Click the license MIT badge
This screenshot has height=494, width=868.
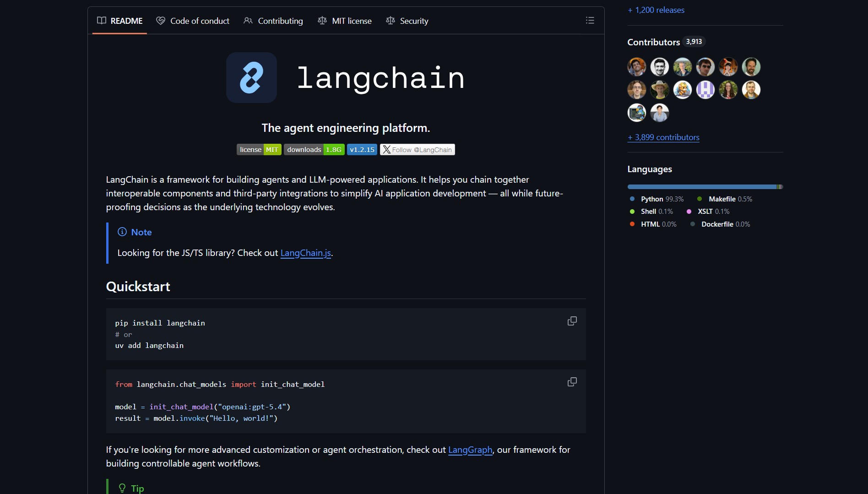click(259, 150)
